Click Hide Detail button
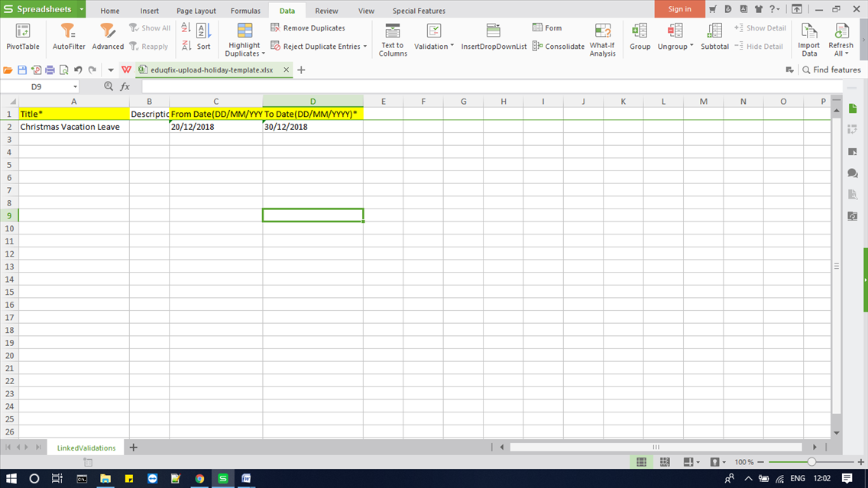This screenshot has width=868, height=488. coord(759,46)
